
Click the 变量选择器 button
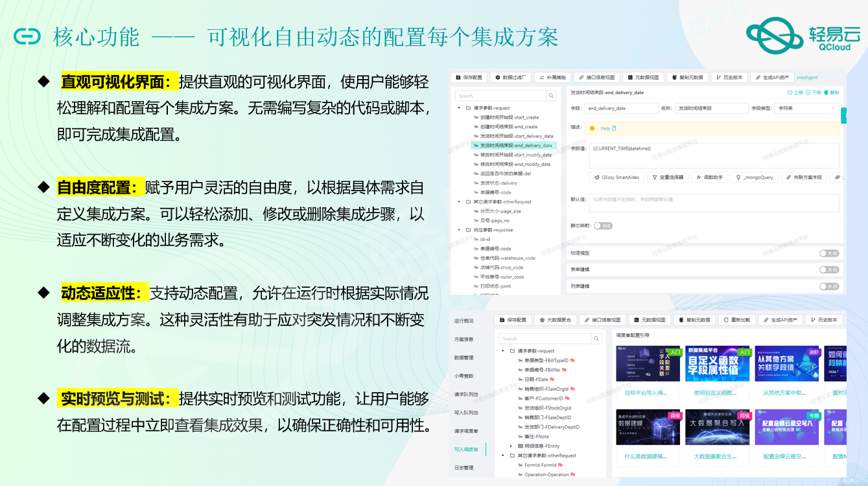pyautogui.click(x=667, y=177)
